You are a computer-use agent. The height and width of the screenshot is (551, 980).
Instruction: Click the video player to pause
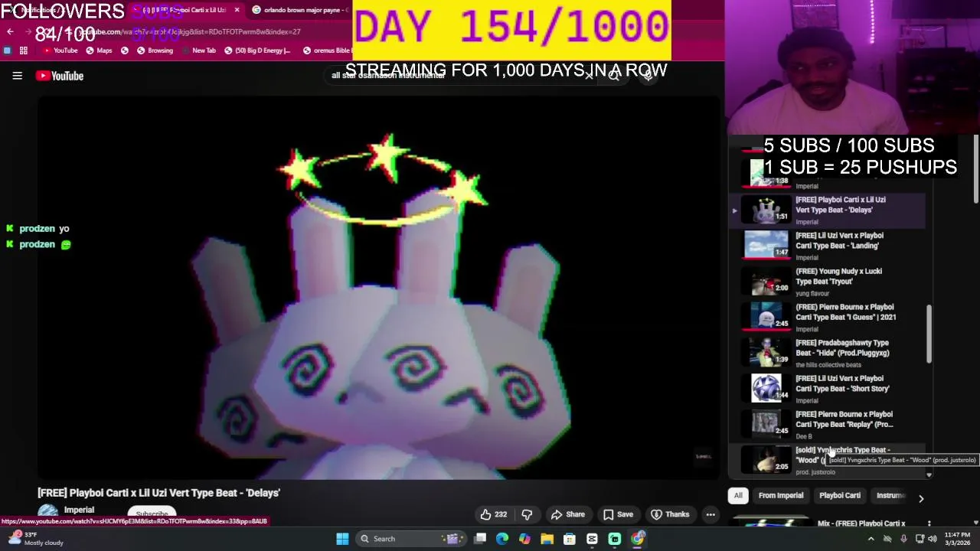click(378, 288)
